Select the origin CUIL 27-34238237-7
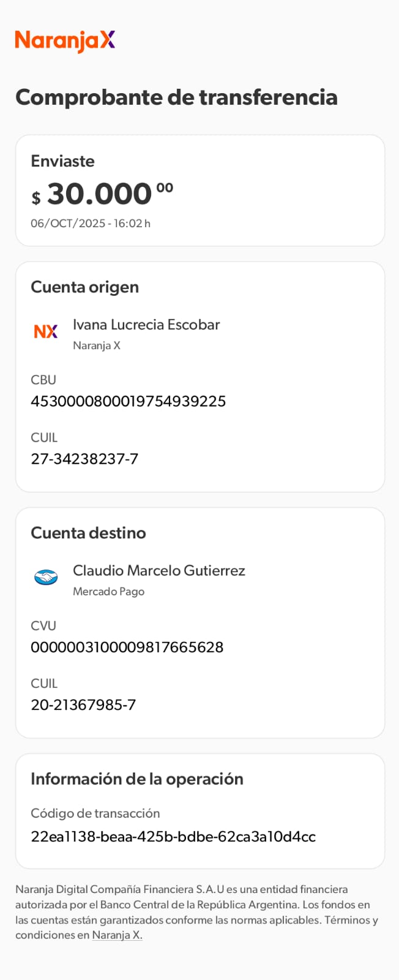This screenshot has width=399, height=980. click(x=84, y=459)
